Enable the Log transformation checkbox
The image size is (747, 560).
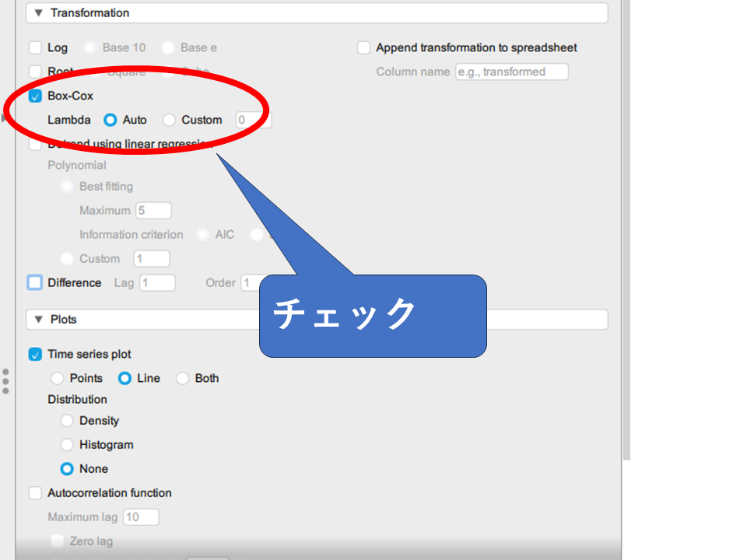35,48
